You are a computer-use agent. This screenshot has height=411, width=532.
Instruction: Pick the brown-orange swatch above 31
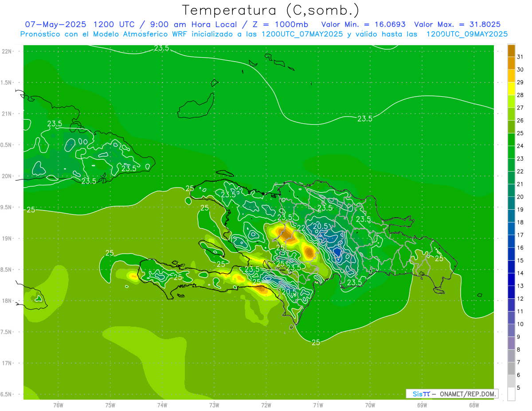(511, 51)
